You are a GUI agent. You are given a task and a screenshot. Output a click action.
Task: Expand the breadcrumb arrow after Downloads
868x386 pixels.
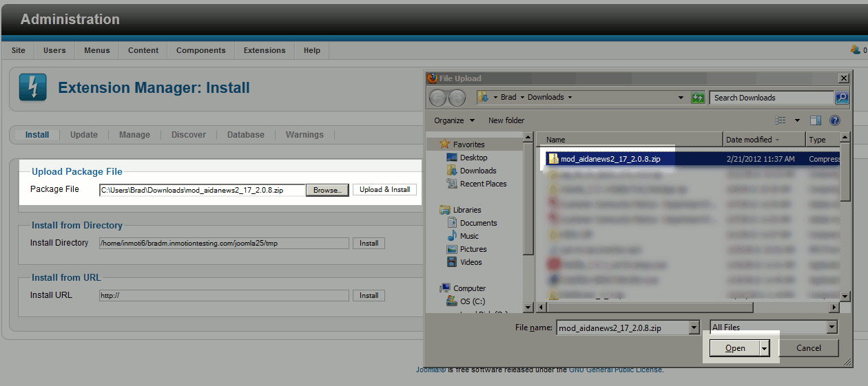tap(570, 98)
